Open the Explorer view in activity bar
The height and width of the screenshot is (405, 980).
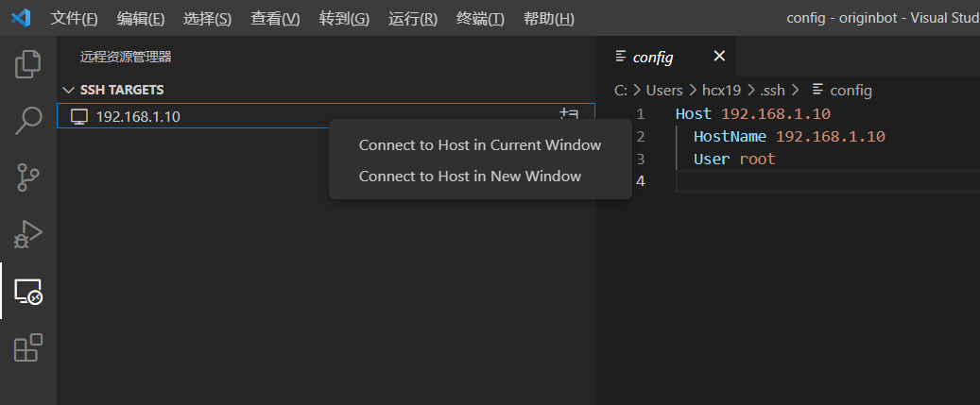click(28, 64)
